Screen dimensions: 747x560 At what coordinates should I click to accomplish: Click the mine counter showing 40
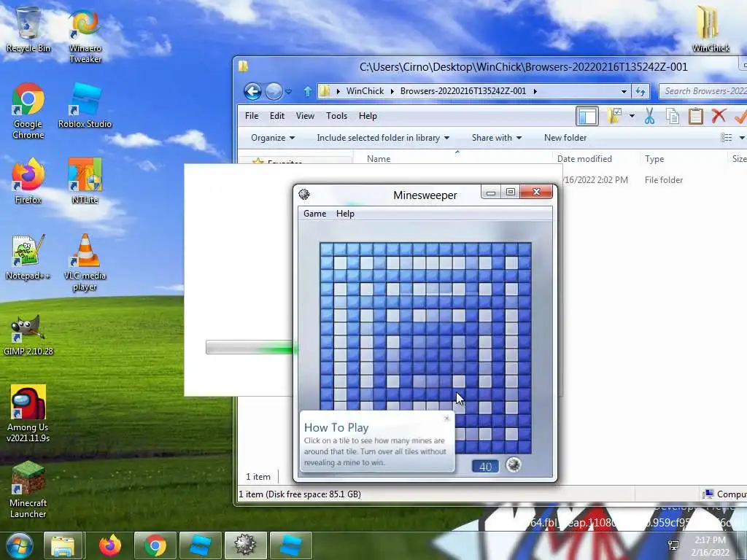click(x=485, y=466)
